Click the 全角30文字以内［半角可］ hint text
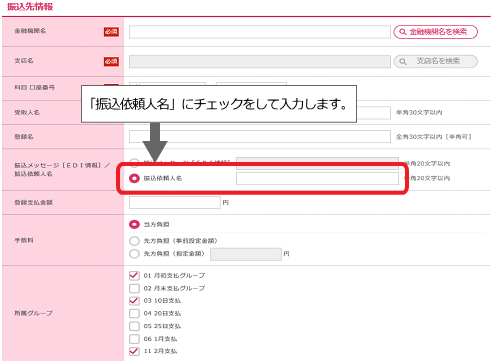Image resolution: width=492 pixels, height=361 pixels. coord(434,137)
